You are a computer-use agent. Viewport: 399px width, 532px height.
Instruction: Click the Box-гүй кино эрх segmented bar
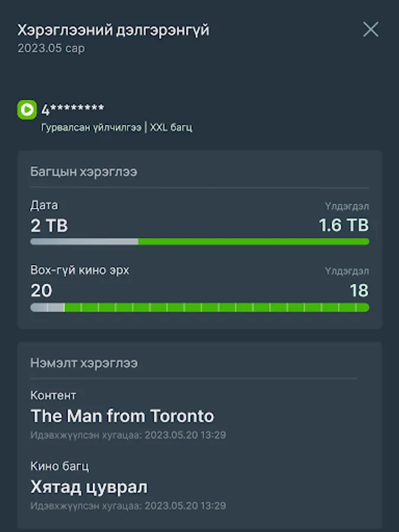click(x=200, y=307)
